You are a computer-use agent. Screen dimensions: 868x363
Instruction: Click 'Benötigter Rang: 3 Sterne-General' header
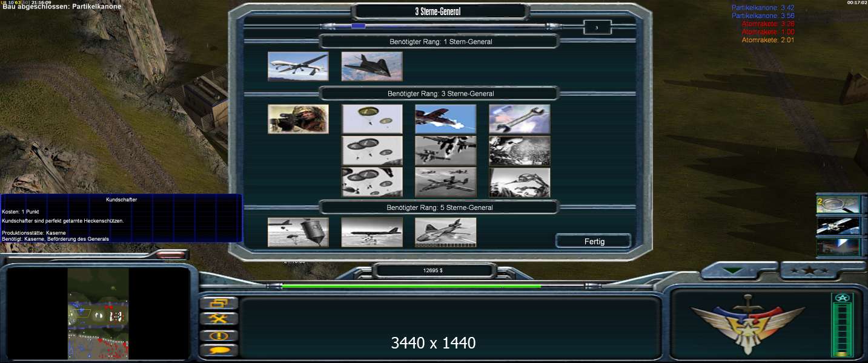click(440, 94)
